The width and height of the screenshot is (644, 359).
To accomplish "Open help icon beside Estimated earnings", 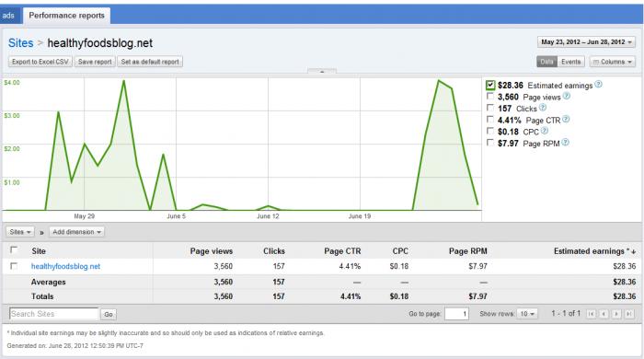I will pos(598,85).
